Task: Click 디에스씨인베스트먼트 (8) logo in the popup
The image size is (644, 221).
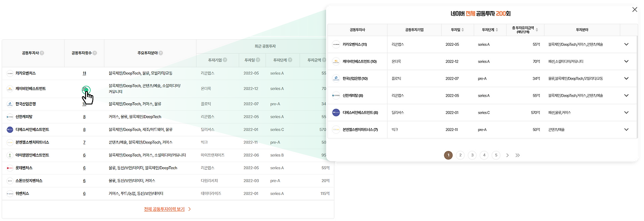Action: tap(336, 113)
